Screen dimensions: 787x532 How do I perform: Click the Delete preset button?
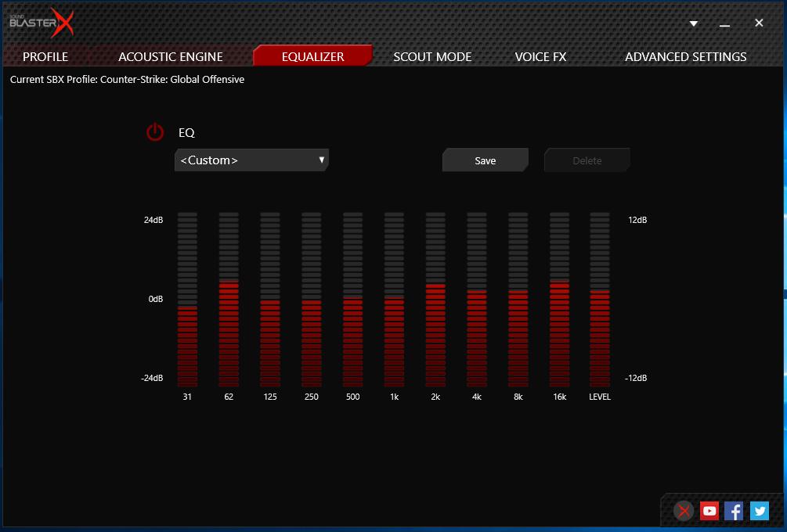coord(587,160)
